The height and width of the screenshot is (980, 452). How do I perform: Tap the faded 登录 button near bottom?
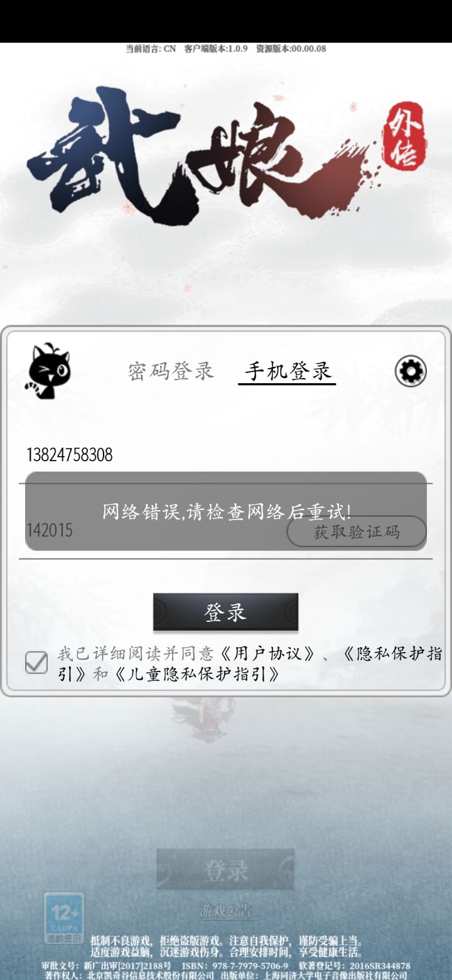tap(225, 870)
